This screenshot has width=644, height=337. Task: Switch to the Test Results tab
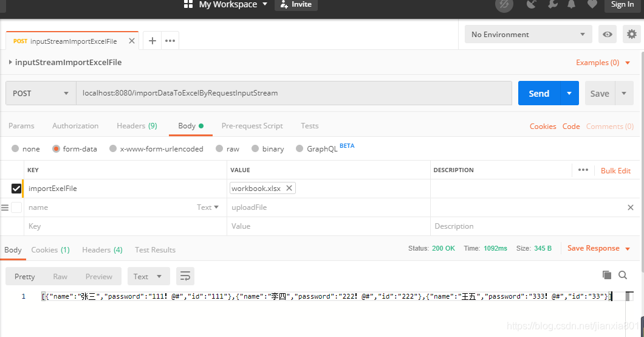pos(156,250)
